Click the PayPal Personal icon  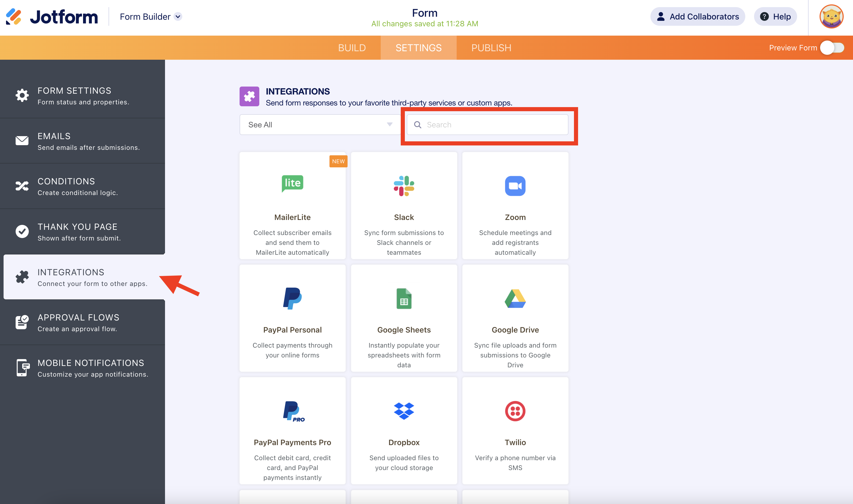[x=292, y=299]
